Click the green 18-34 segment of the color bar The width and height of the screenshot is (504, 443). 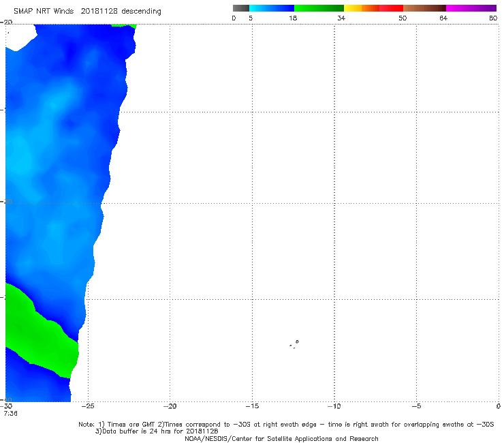click(x=319, y=8)
